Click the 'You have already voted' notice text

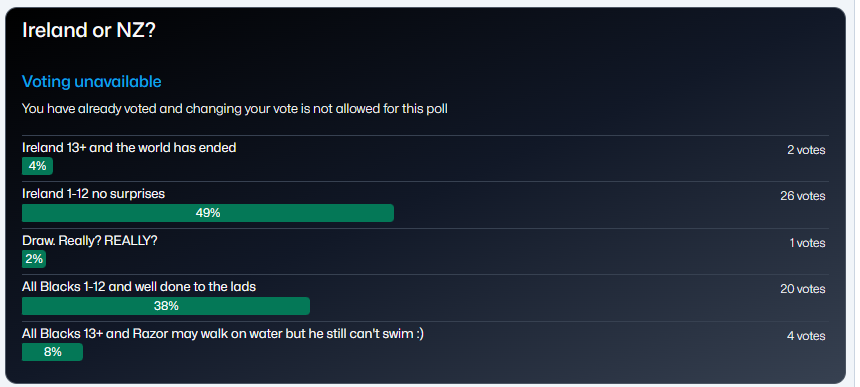click(x=235, y=109)
